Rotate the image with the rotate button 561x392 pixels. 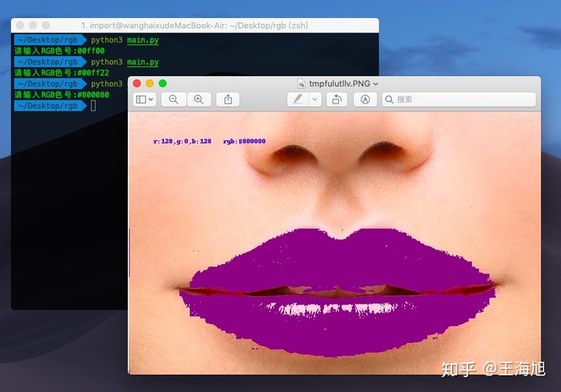(x=337, y=100)
